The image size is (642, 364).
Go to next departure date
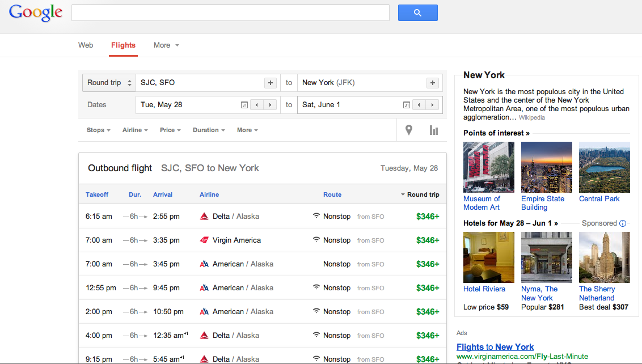(270, 105)
